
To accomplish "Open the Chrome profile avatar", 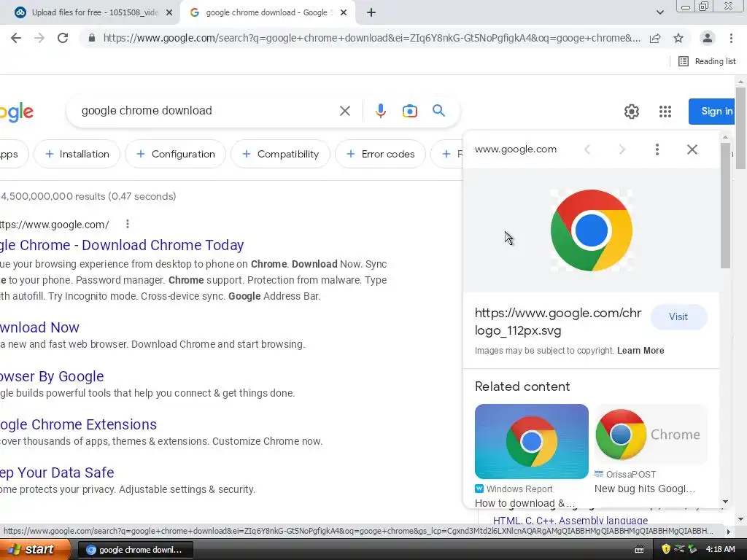I will pyautogui.click(x=708, y=38).
